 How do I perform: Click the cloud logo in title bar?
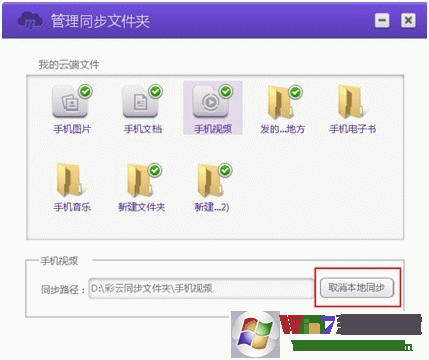[30, 21]
